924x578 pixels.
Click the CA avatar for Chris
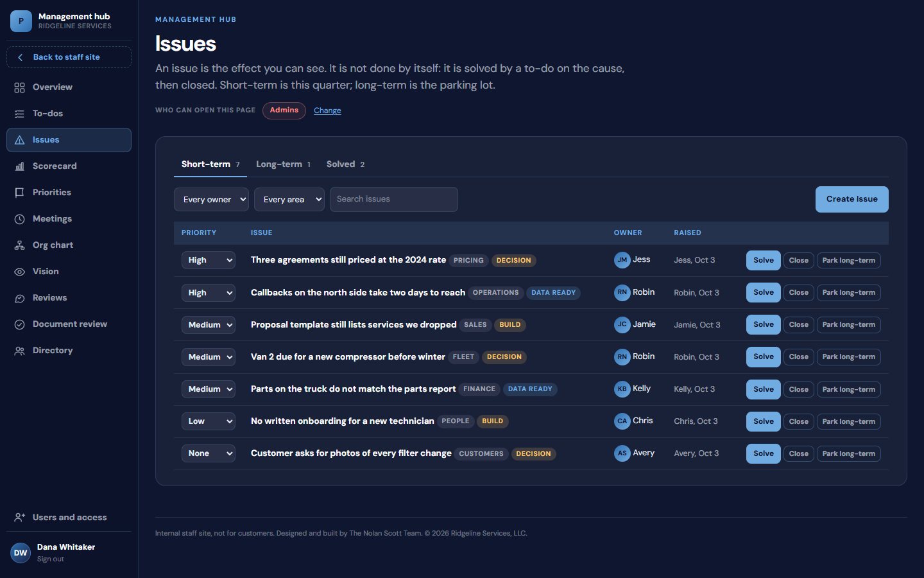pyautogui.click(x=622, y=421)
